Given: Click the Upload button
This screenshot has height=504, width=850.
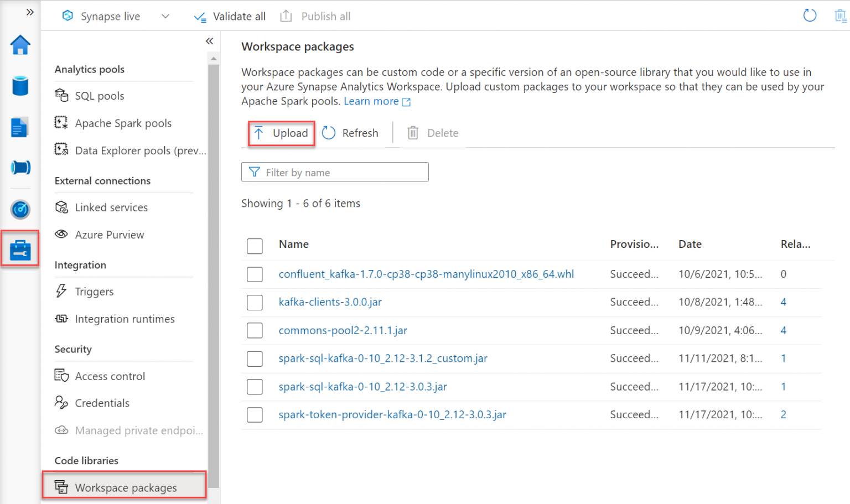Looking at the screenshot, I should (x=281, y=133).
